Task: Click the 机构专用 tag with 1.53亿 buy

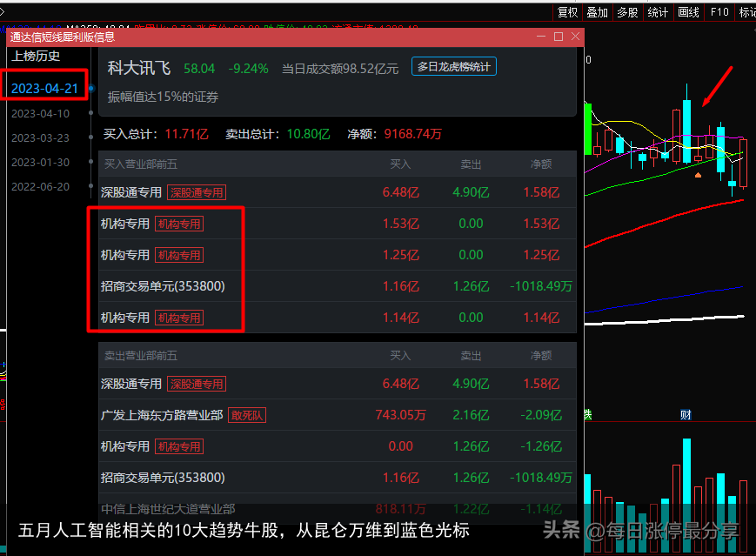Action: click(179, 224)
